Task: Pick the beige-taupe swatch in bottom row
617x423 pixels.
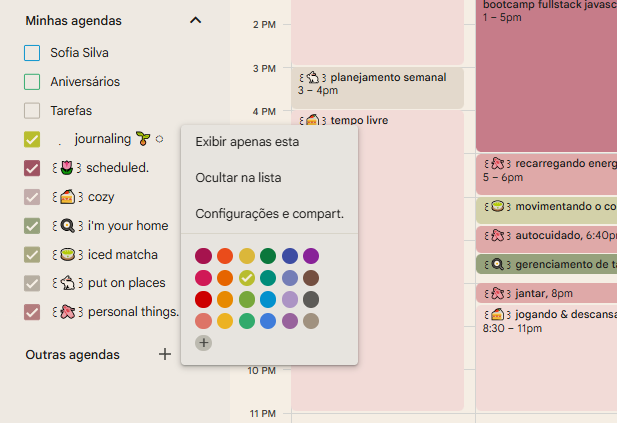Action: point(311,321)
